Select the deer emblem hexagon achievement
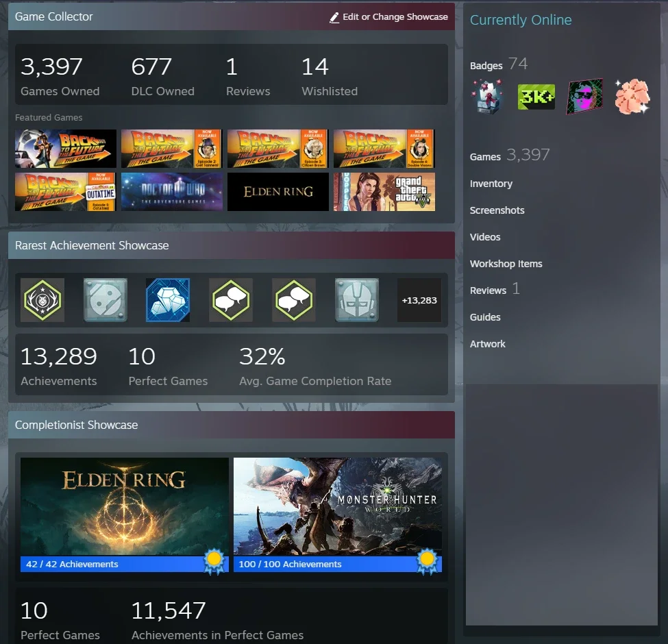Viewport: 668px width, 644px height. pos(42,300)
